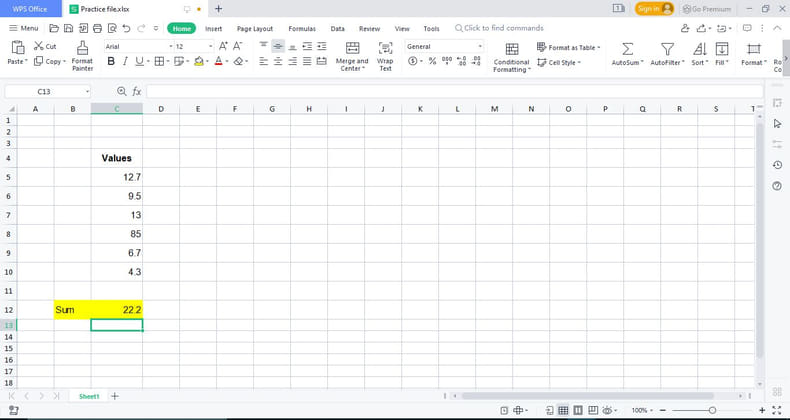Screen dimensions: 790x420
Task: Toggle Align Left horizontal alignment
Action: 263,61
